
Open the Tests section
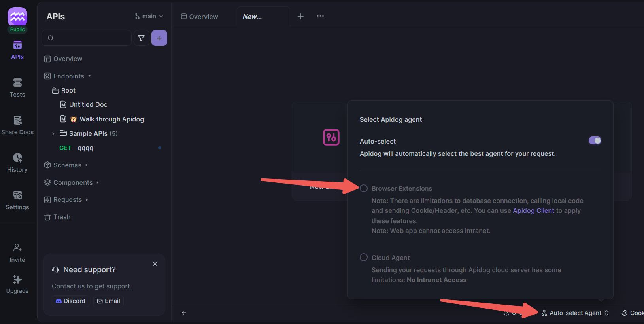(x=17, y=88)
